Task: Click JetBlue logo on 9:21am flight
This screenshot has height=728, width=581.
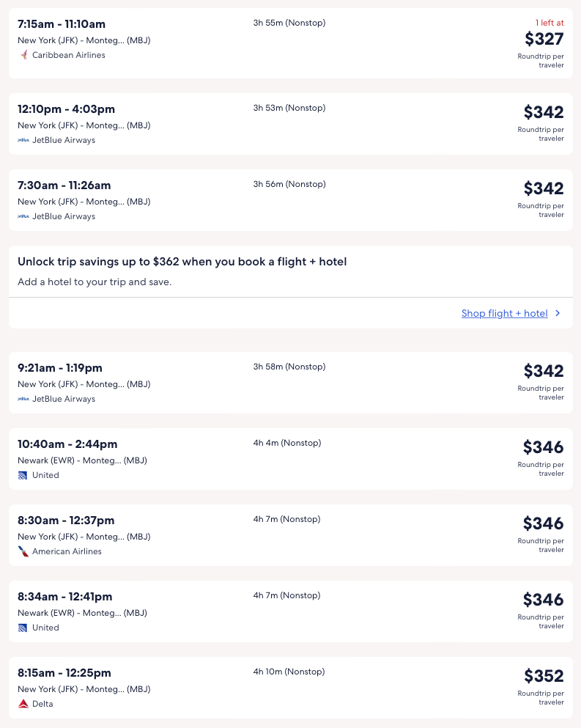Action: pos(23,399)
